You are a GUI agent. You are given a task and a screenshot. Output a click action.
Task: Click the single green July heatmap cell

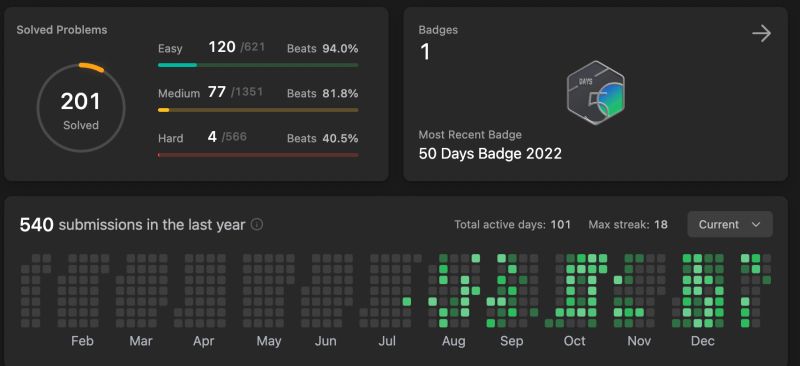click(407, 302)
